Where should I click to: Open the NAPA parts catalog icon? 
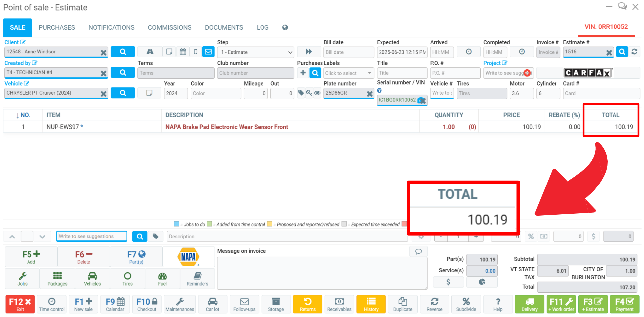(188, 257)
